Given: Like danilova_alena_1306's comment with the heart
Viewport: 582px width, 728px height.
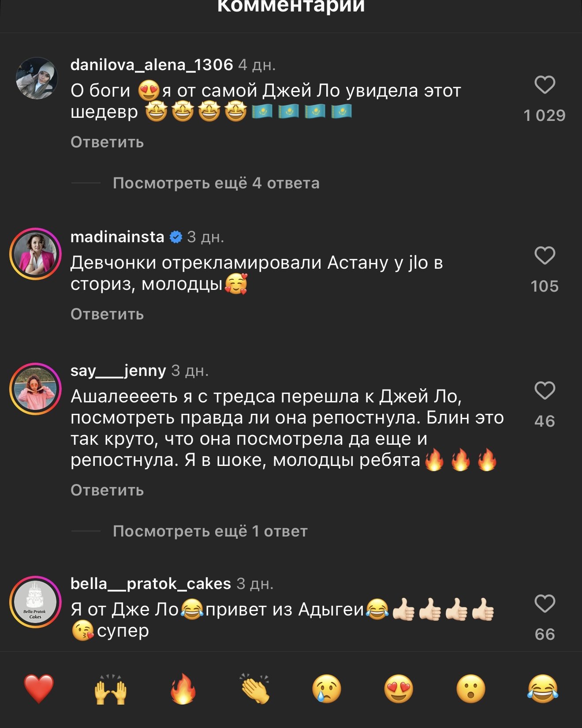Looking at the screenshot, I should pyautogui.click(x=545, y=85).
